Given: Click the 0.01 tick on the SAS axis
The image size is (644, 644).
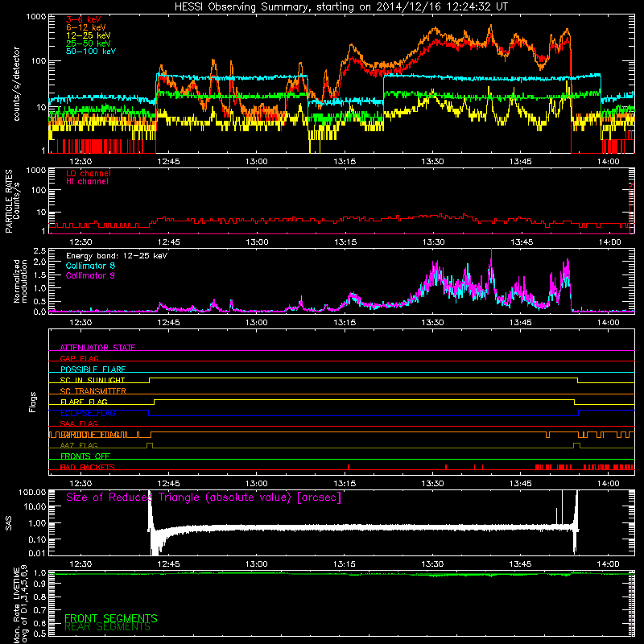Looking at the screenshot, I should (37, 553).
